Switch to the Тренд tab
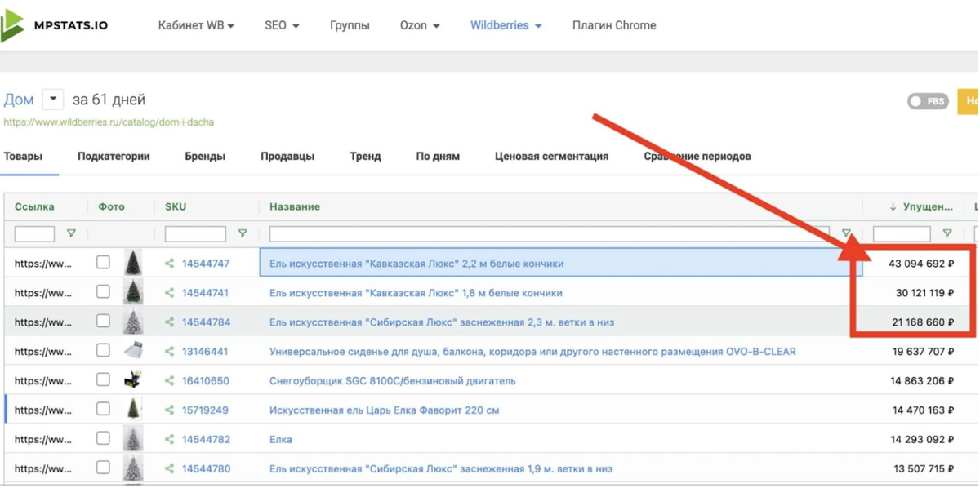The width and height of the screenshot is (980, 488). pyautogui.click(x=365, y=156)
